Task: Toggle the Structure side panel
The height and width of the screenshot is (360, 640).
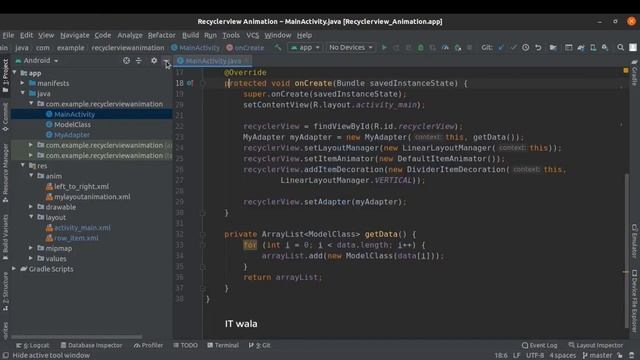Action: pyautogui.click(x=5, y=291)
